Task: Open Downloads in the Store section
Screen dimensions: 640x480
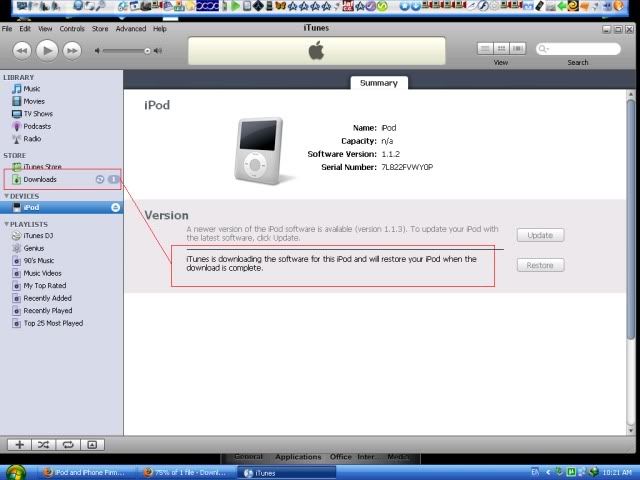Action: (x=40, y=179)
